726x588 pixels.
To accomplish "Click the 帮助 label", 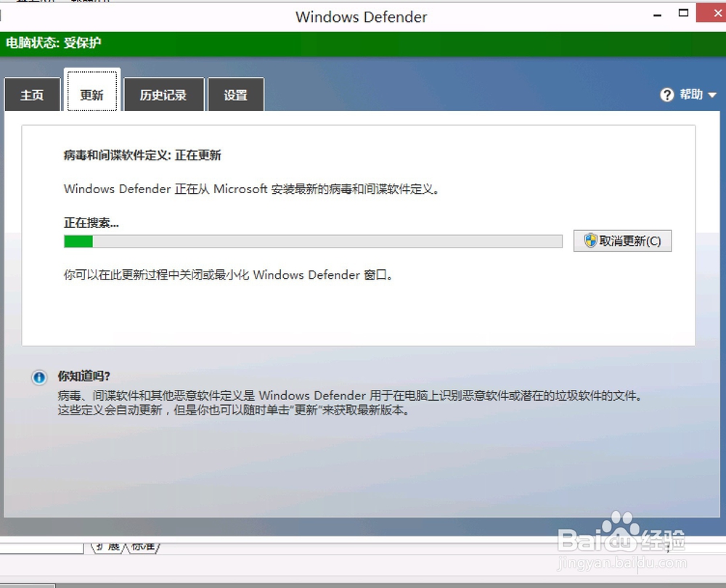I will point(691,94).
